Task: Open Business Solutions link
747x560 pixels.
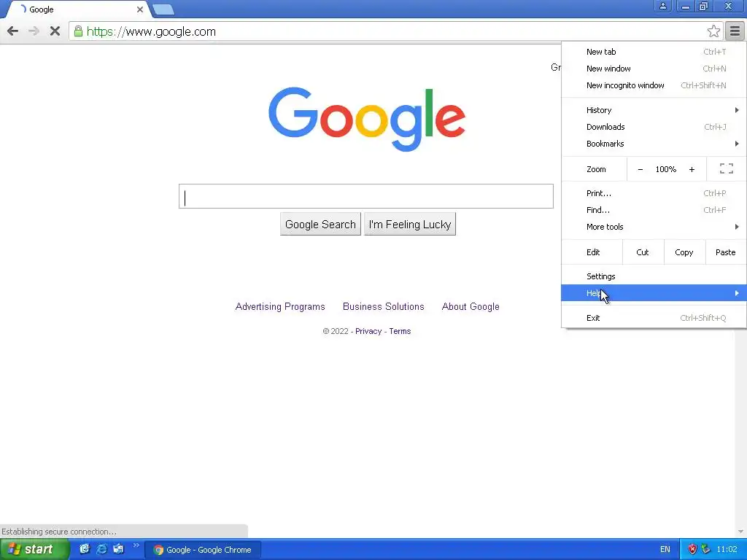Action: [x=384, y=307]
